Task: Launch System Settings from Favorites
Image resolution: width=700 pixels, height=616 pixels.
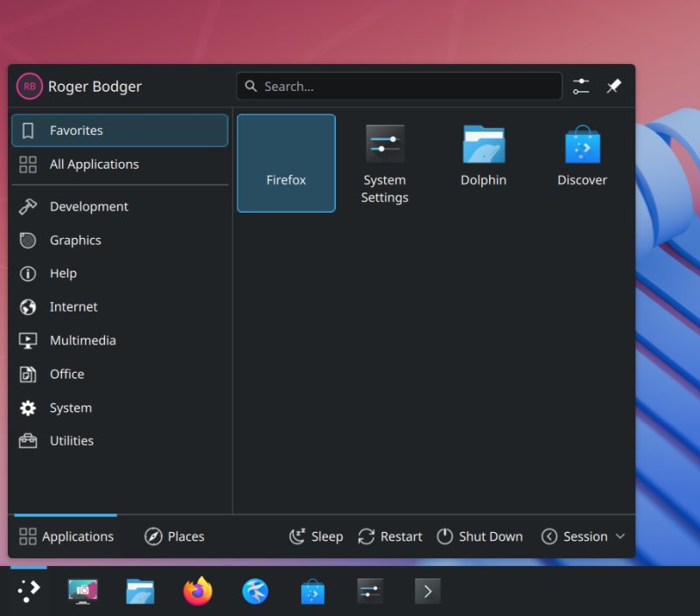Action: pyautogui.click(x=385, y=157)
